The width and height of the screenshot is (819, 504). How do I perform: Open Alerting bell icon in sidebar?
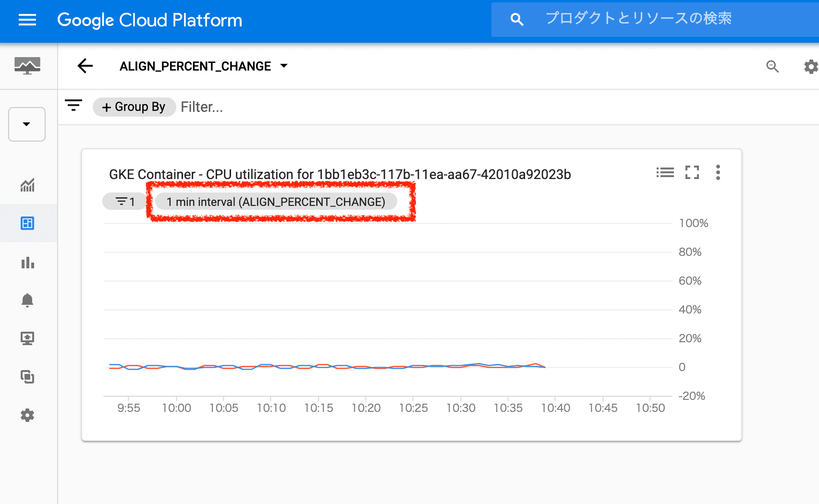click(x=27, y=300)
